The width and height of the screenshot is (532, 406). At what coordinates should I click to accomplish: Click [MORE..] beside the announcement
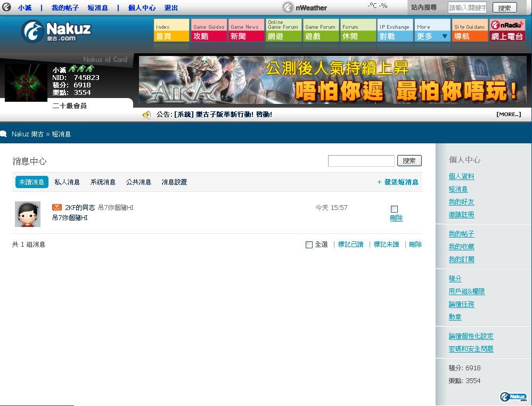pos(508,115)
